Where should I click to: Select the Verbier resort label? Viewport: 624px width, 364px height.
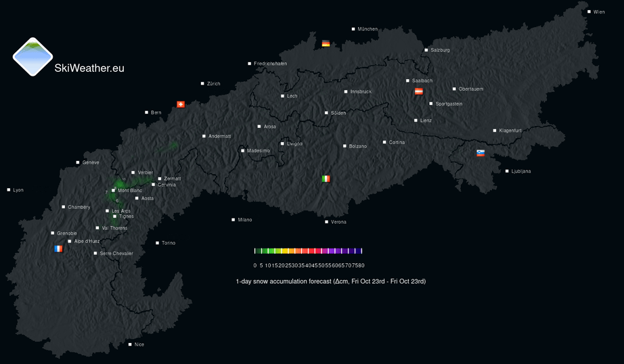146,173
